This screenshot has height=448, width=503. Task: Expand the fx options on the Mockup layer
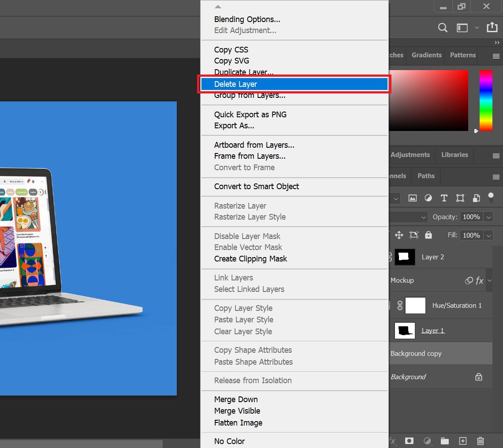pos(488,280)
